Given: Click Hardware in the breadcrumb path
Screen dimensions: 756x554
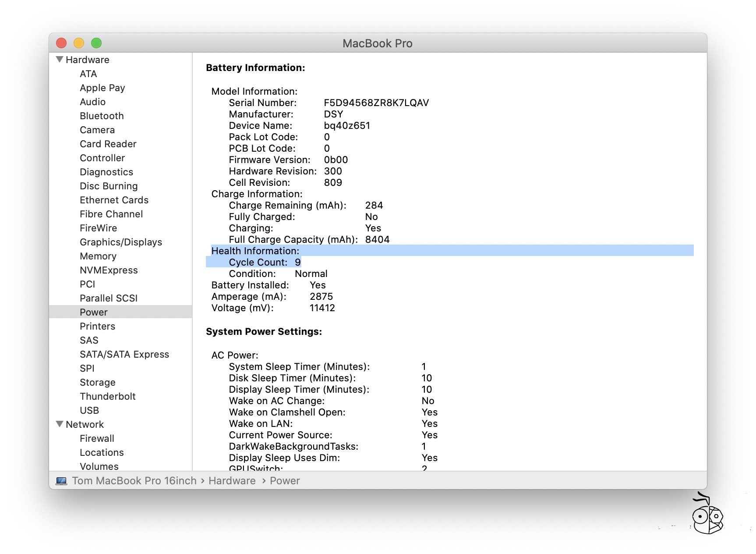Looking at the screenshot, I should (x=233, y=481).
